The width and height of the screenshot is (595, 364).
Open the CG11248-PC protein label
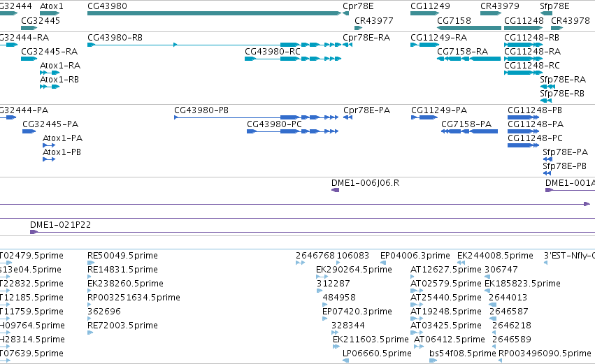[536, 138]
